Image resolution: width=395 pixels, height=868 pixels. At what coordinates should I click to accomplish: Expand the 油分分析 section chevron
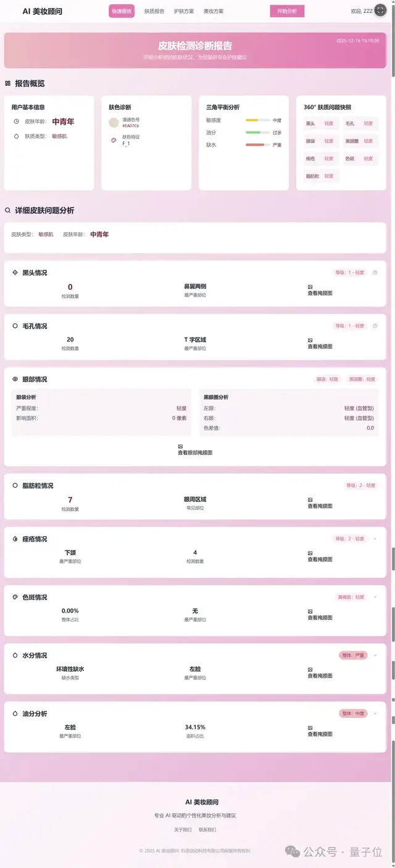click(375, 713)
